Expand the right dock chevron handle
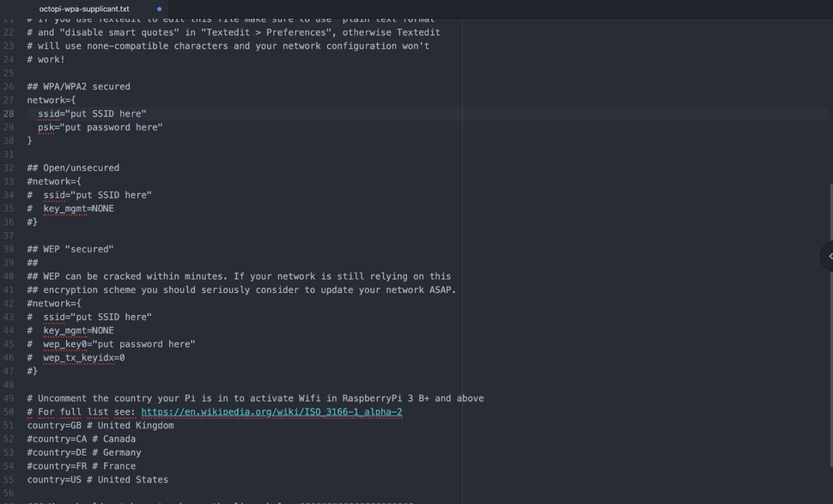The image size is (833, 504). coord(828,256)
